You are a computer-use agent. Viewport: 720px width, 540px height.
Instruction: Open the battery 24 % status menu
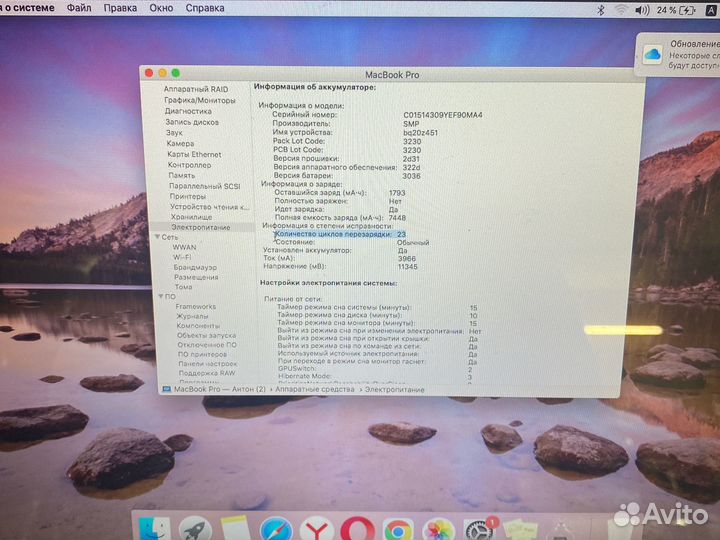[675, 10]
